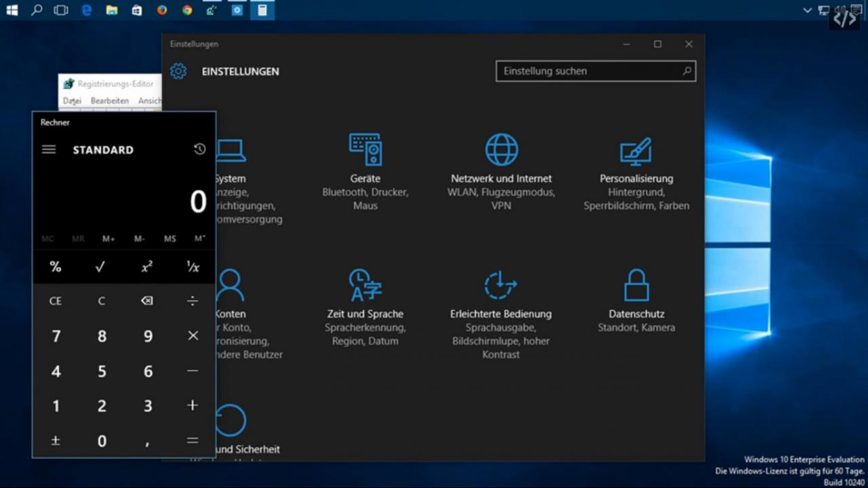Screen dimensions: 868x488
Task: Click the square root key
Action: click(100, 267)
